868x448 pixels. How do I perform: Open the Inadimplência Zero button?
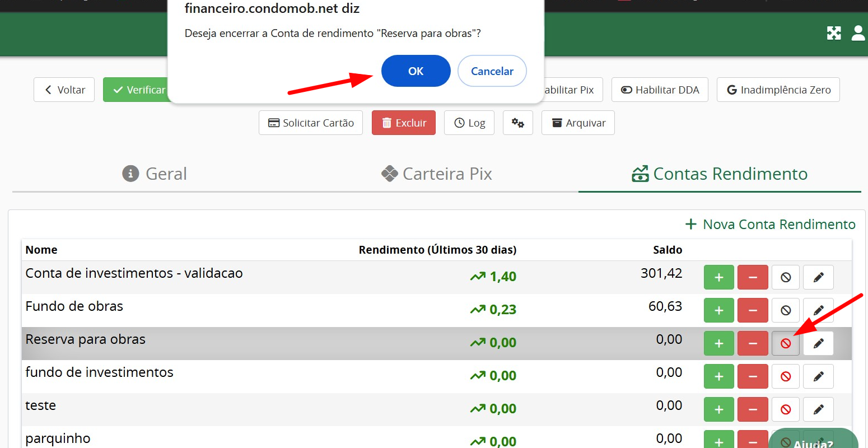click(778, 90)
